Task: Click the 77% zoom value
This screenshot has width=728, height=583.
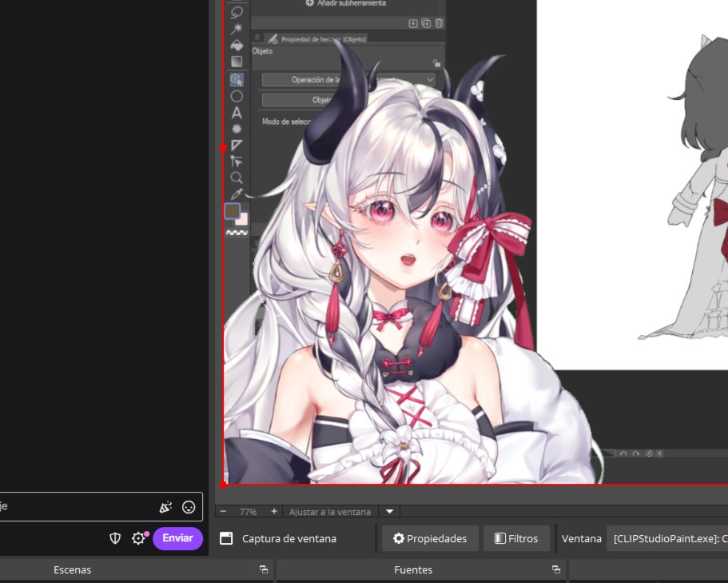Action: [248, 512]
